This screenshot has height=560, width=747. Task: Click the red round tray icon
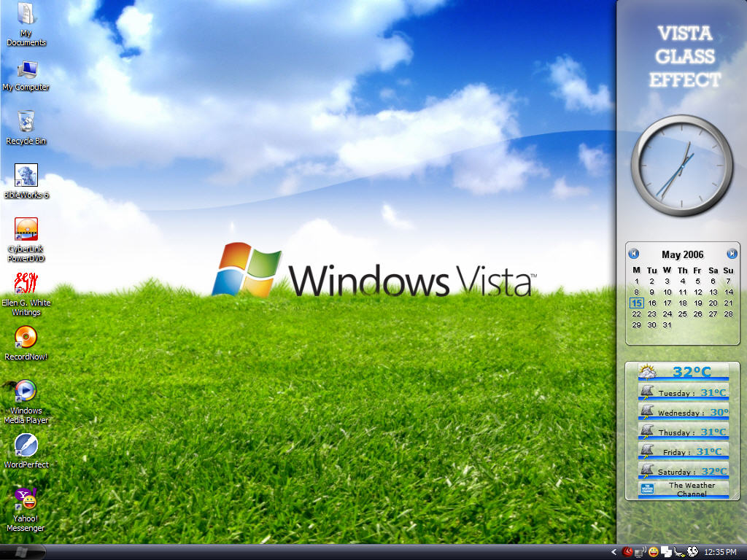[x=627, y=552]
